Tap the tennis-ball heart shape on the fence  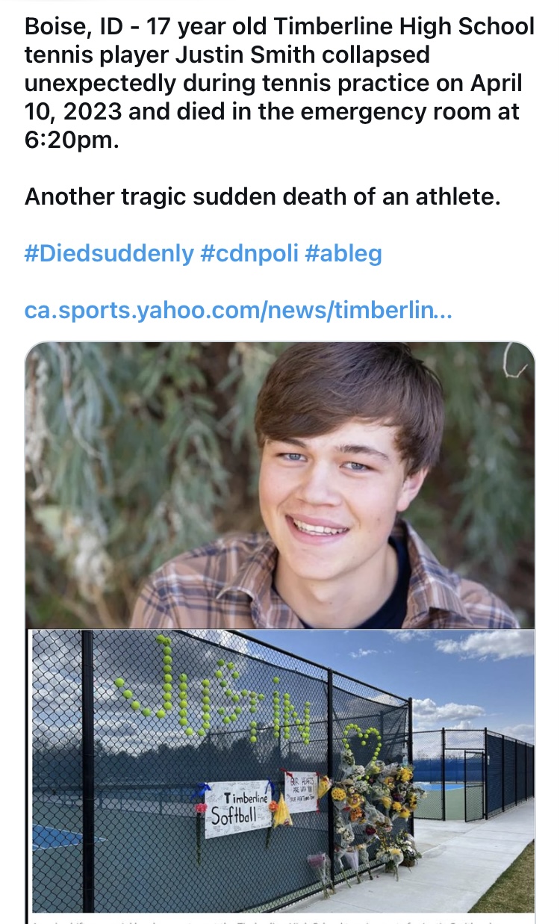(x=362, y=739)
